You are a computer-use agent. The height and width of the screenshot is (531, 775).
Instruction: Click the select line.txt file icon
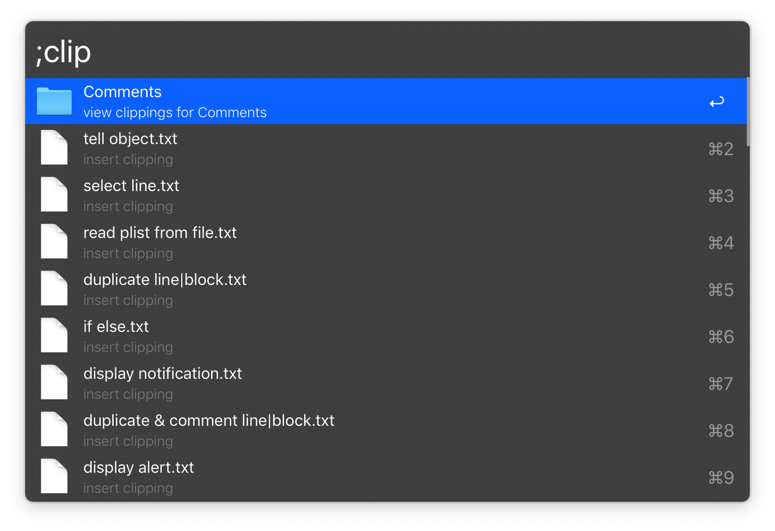click(x=54, y=195)
